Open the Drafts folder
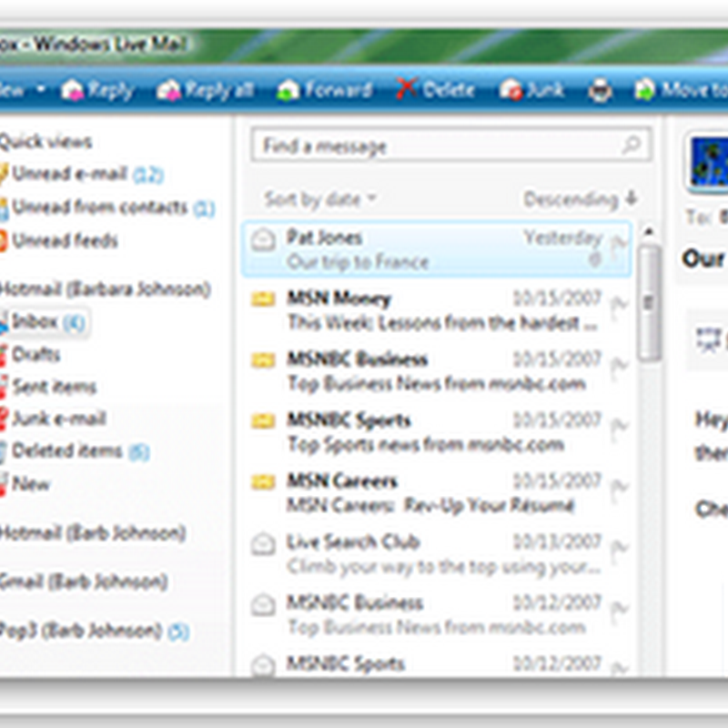Screen dimensions: 728x728 pos(31,355)
